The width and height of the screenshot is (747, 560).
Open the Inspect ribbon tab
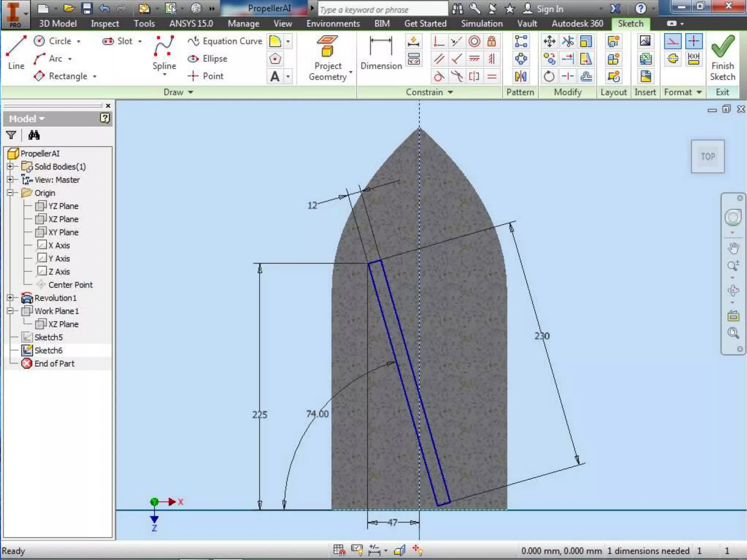point(105,24)
